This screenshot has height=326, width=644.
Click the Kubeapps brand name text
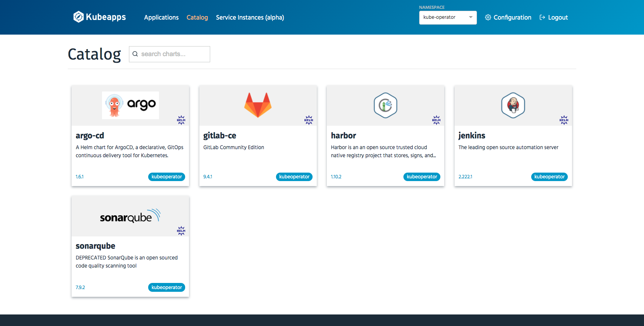pyautogui.click(x=106, y=17)
